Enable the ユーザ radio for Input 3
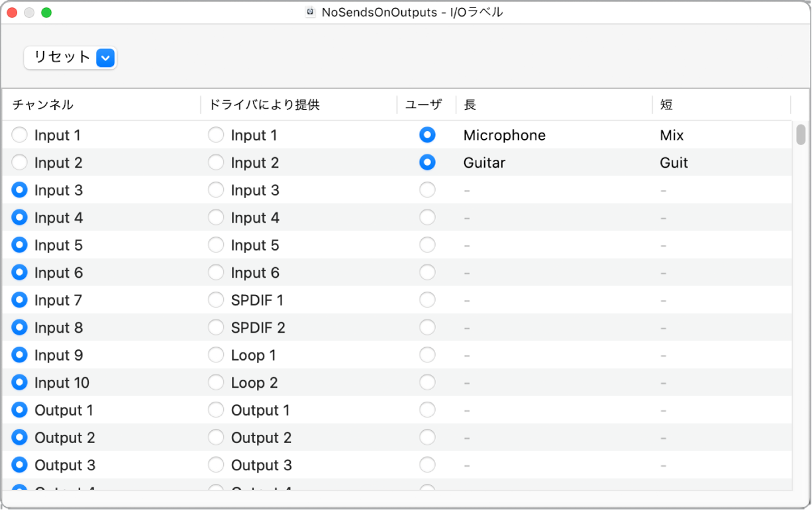The height and width of the screenshot is (511, 812). 427,190
